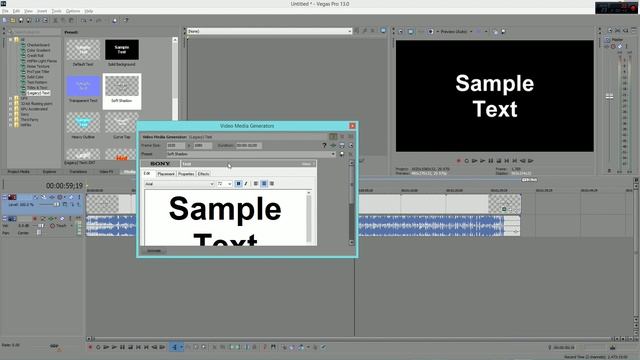Toggle bold formatting in text generator
Screen dimensions: 640x360
pyautogui.click(x=238, y=184)
